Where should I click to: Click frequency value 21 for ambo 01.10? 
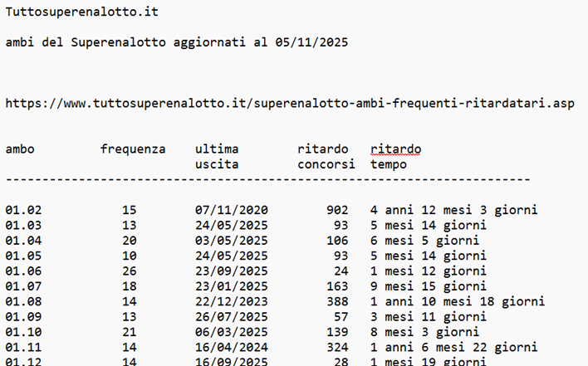129,331
